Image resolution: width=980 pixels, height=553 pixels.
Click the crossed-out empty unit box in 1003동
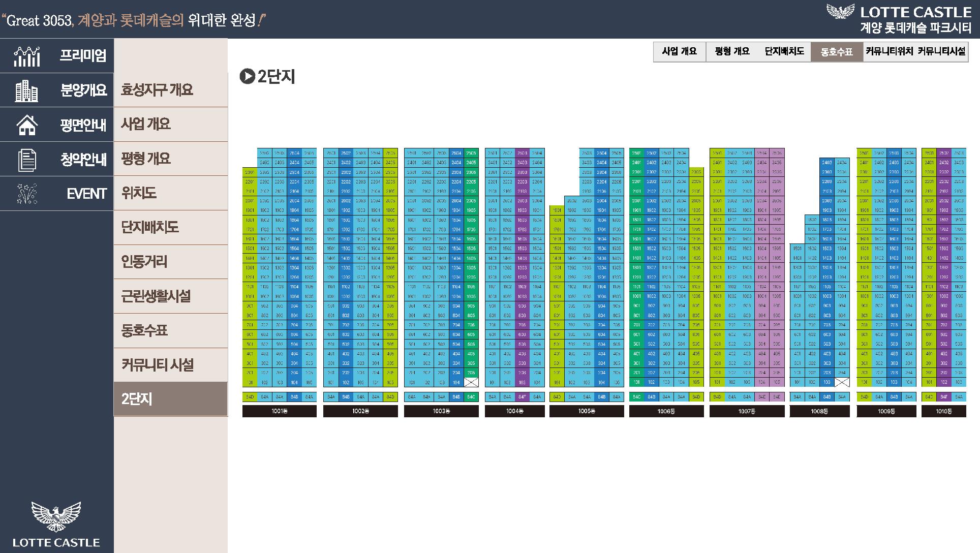click(471, 382)
